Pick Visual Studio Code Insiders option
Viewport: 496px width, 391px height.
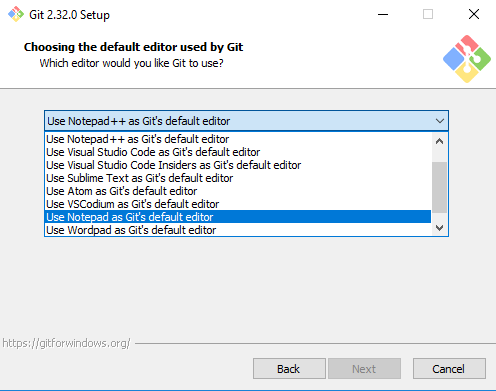point(238,165)
